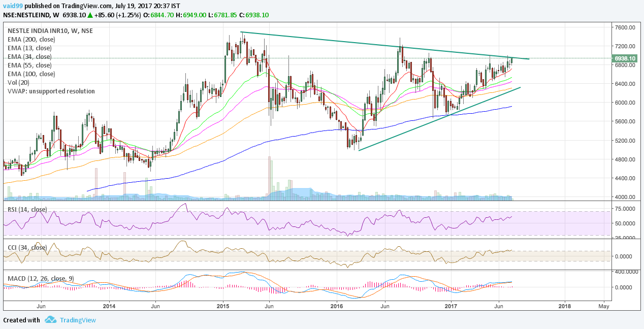The height and width of the screenshot is (329, 644).
Task: Select the EMA (13, close) indicator label
Action: 29,48
